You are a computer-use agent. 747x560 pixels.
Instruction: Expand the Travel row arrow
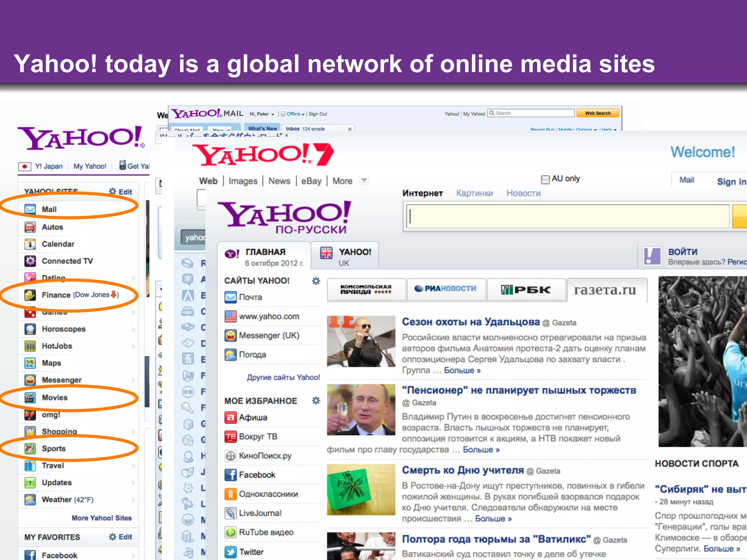coord(133,466)
